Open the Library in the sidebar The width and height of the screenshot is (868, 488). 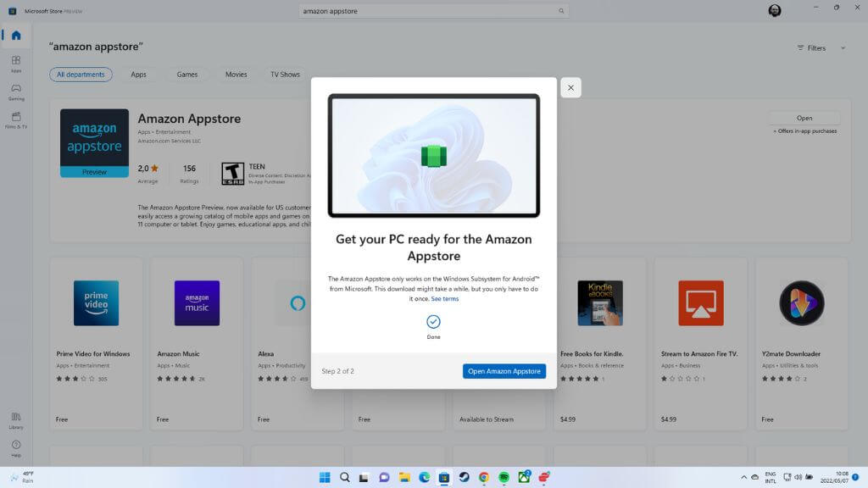tap(16, 420)
